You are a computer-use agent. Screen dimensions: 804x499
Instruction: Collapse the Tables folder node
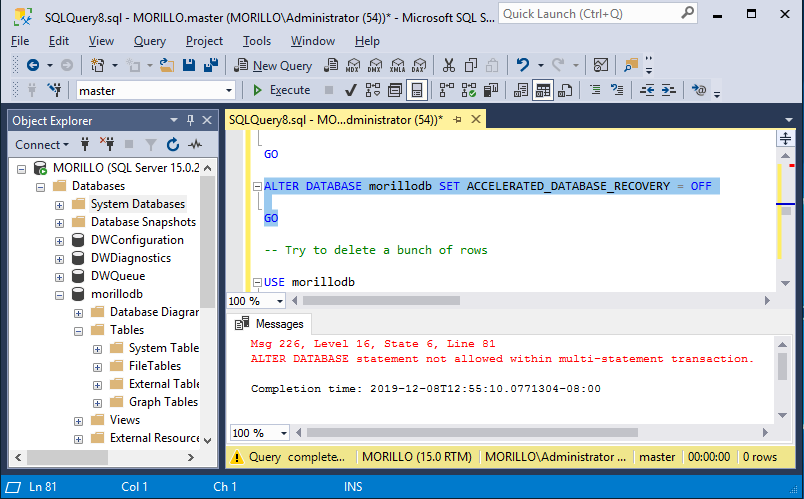click(x=78, y=331)
